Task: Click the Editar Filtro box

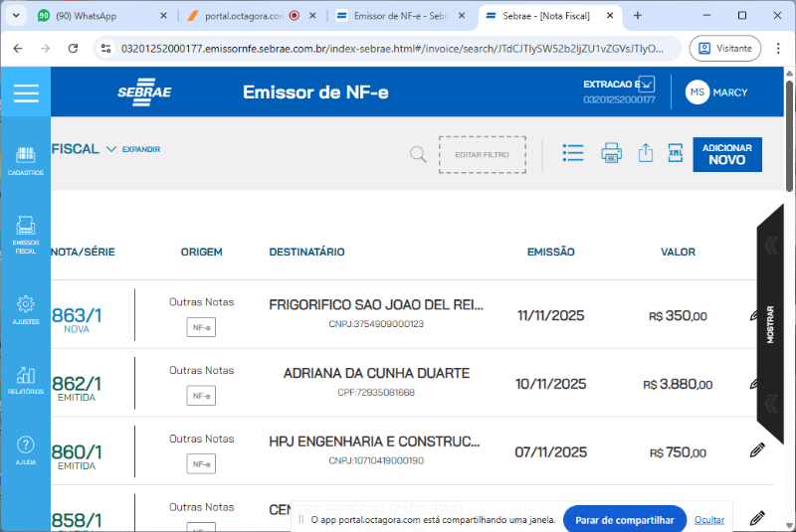Action: point(482,155)
